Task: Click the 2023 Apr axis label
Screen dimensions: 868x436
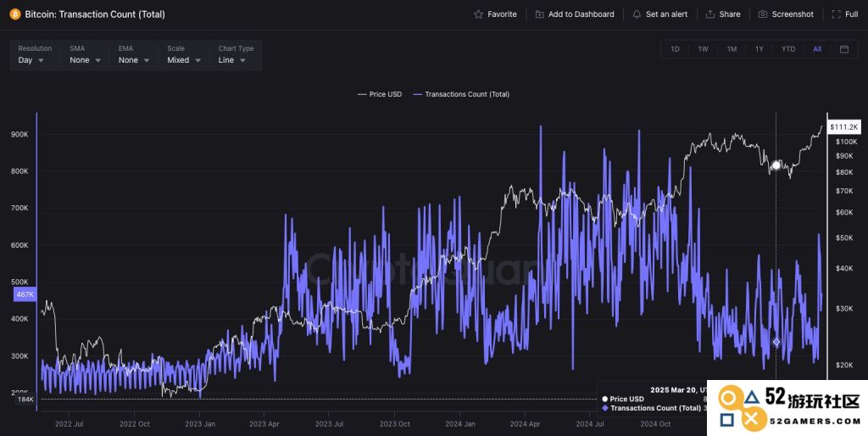Action: pos(264,424)
